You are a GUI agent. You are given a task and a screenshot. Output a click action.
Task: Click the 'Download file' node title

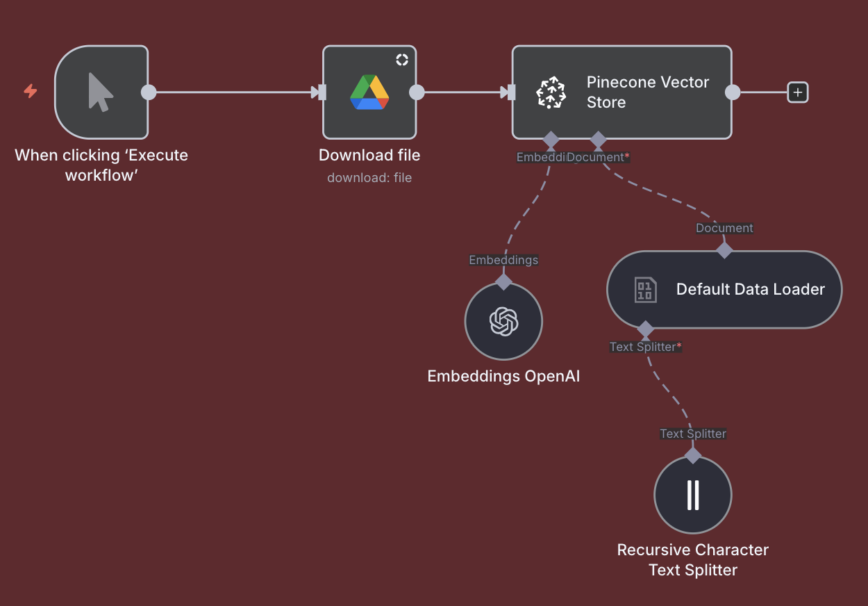369,155
